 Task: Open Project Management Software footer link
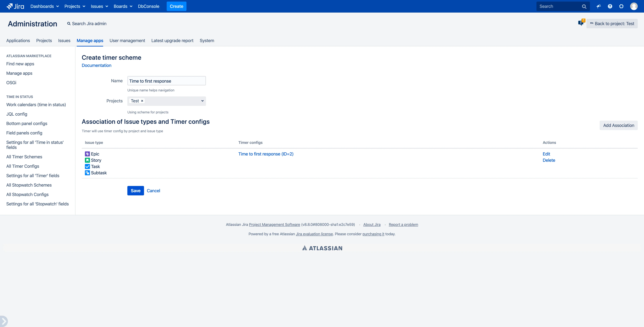tap(275, 224)
